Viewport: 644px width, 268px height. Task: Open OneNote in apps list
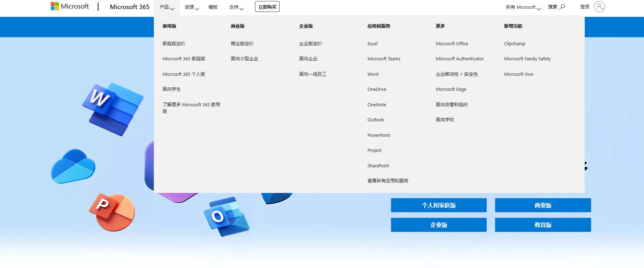(x=377, y=105)
